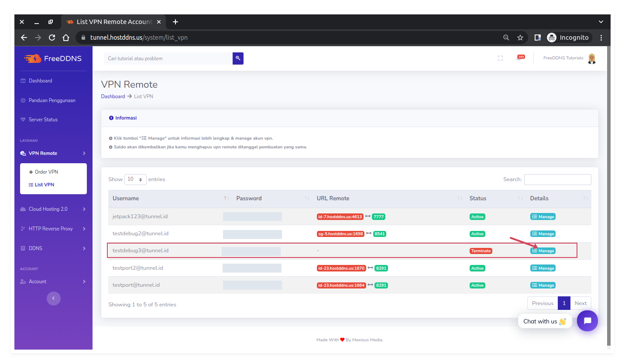This screenshot has width=625, height=364.
Task: Open tab search dropdown arrow in the tab strip
Action: tap(601, 22)
